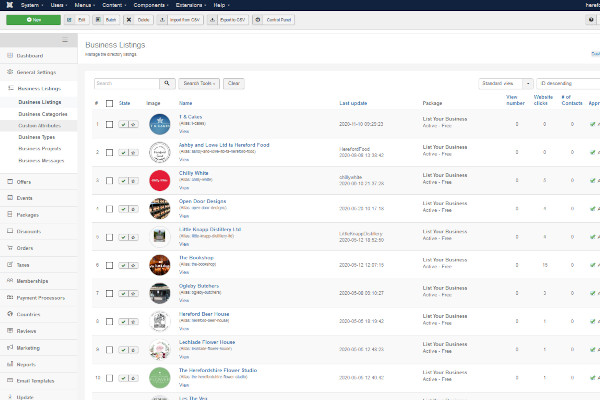This screenshot has width=600, height=400.
Task: Click the featured state icon for Chilly White
Action: (134, 181)
